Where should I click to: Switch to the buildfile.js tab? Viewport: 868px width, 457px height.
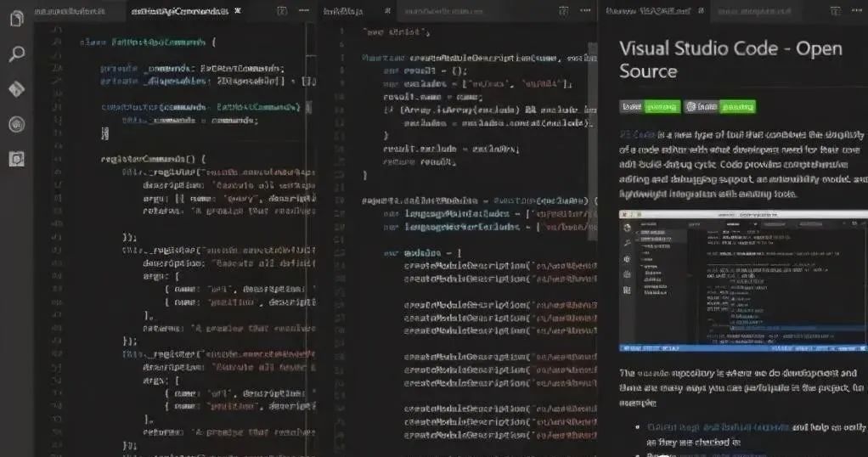tap(343, 11)
